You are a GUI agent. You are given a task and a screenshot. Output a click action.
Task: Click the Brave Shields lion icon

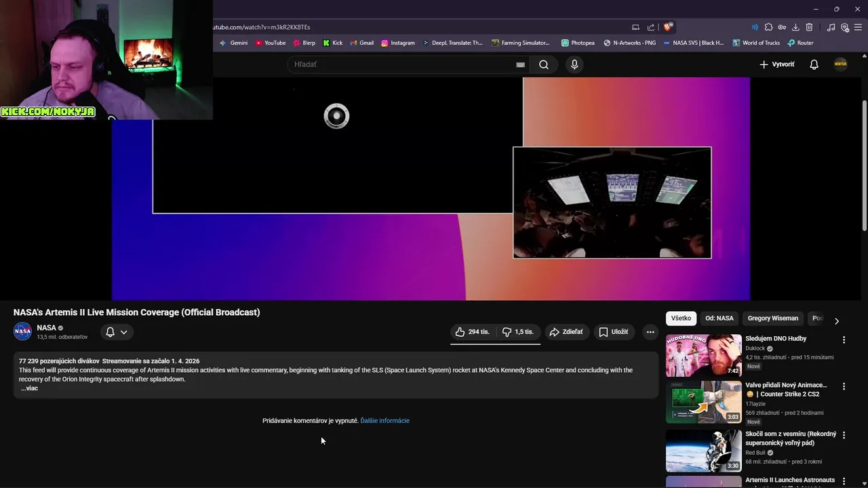pyautogui.click(x=668, y=27)
